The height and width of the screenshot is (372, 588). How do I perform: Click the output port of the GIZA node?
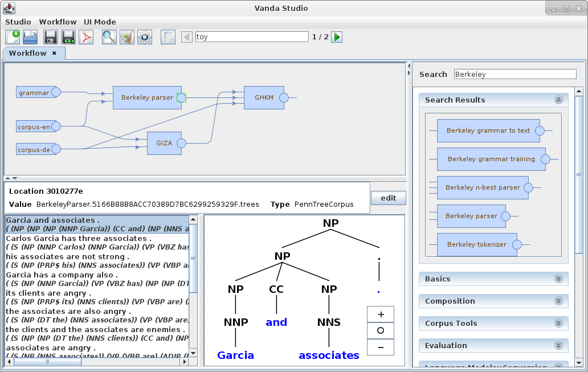pyautogui.click(x=181, y=143)
